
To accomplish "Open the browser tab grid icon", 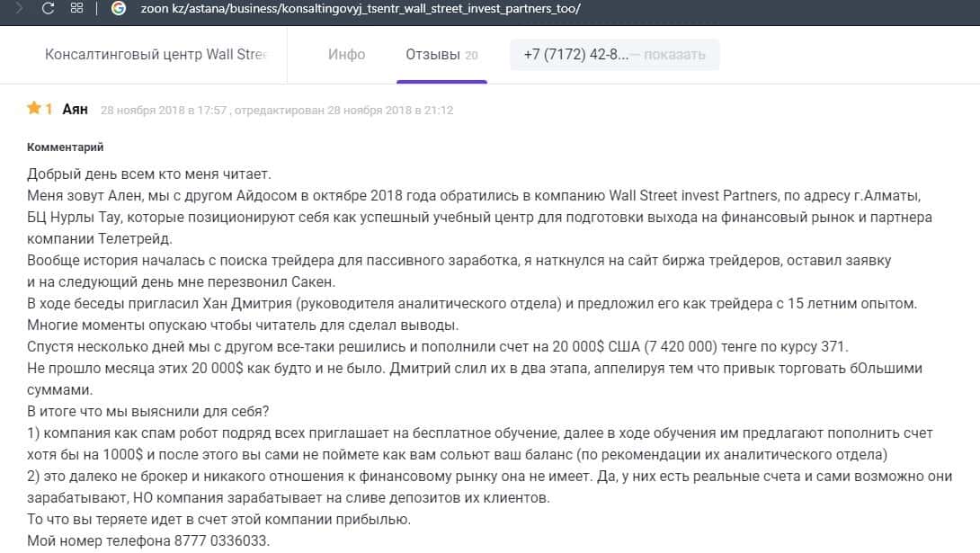I will pyautogui.click(x=77, y=8).
